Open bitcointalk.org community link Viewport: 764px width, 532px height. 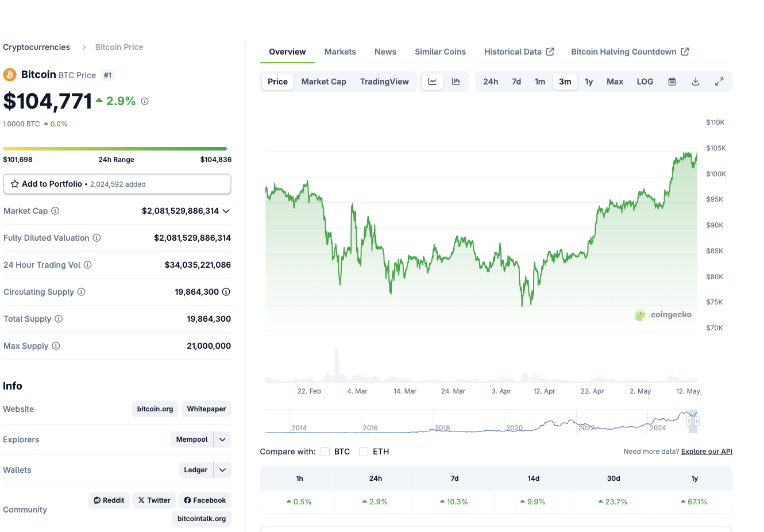pos(202,519)
